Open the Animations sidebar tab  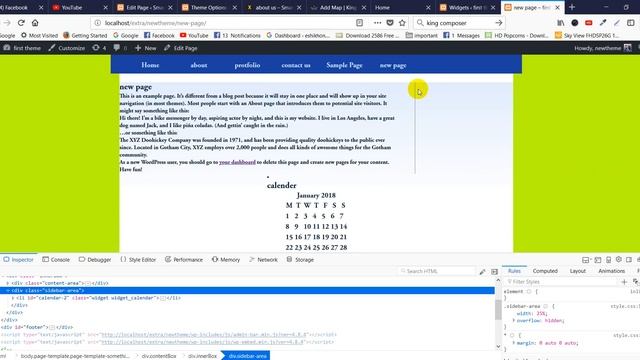pos(611,271)
